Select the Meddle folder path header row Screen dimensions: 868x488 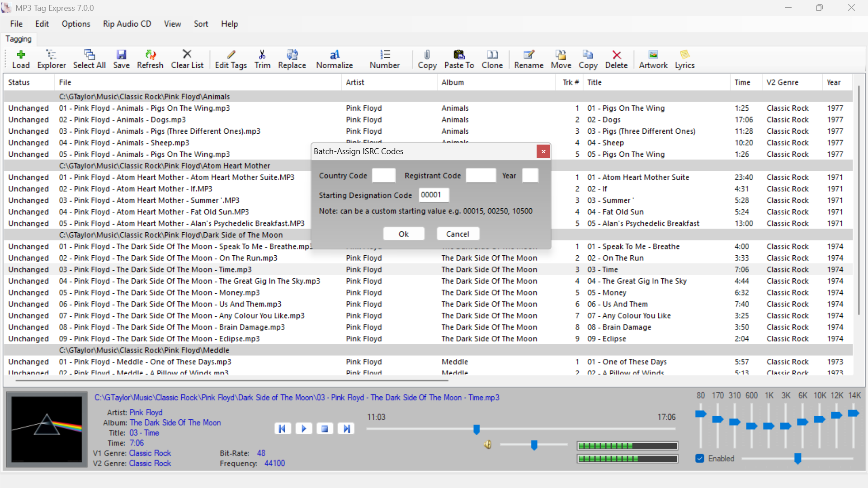click(428, 350)
